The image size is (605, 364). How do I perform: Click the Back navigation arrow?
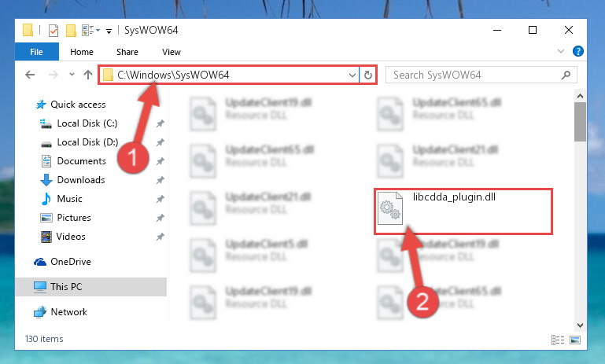[x=30, y=75]
